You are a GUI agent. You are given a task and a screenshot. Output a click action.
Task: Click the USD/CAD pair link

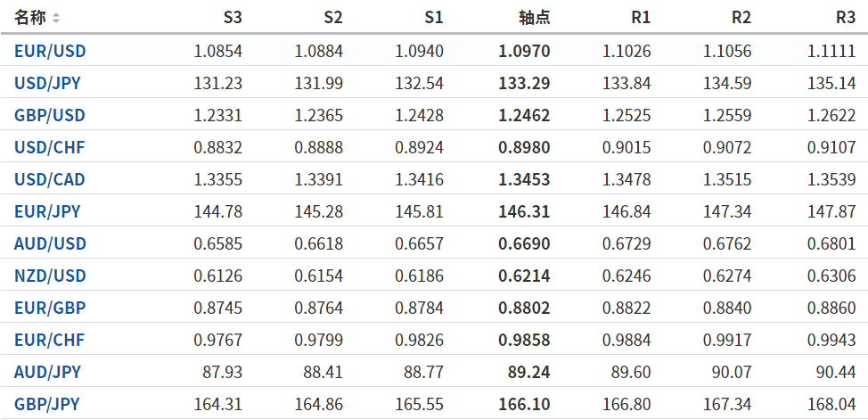tap(50, 180)
